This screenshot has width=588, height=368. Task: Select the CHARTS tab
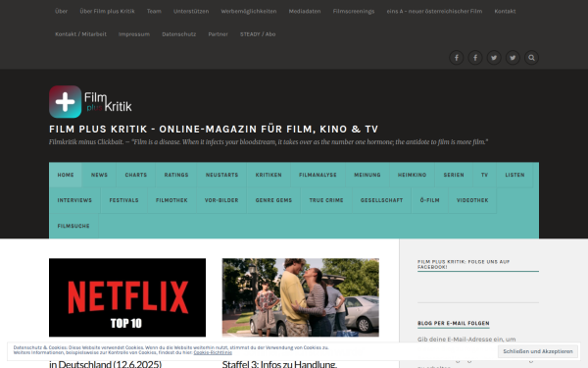click(136, 175)
